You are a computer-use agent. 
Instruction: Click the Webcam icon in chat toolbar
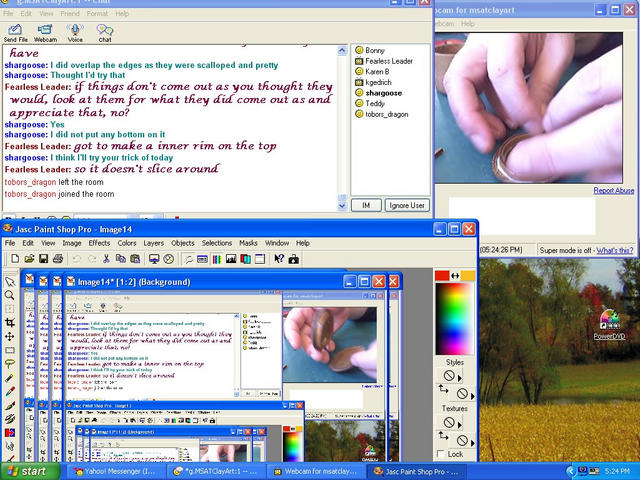(x=45, y=33)
